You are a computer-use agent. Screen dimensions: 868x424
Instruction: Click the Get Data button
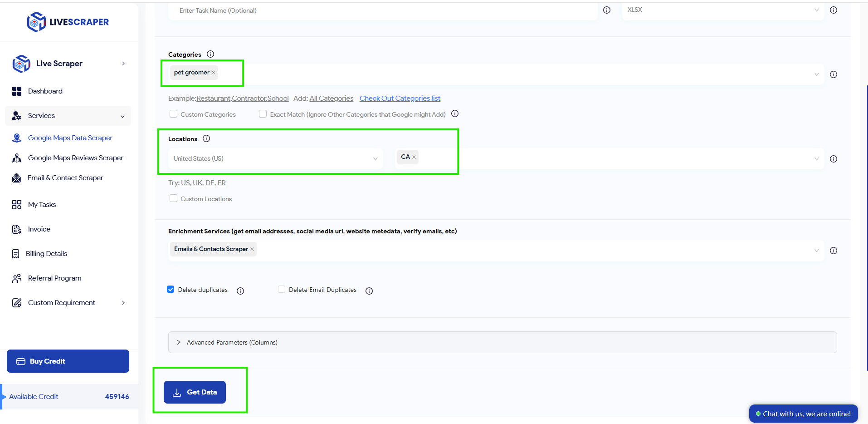click(x=195, y=392)
